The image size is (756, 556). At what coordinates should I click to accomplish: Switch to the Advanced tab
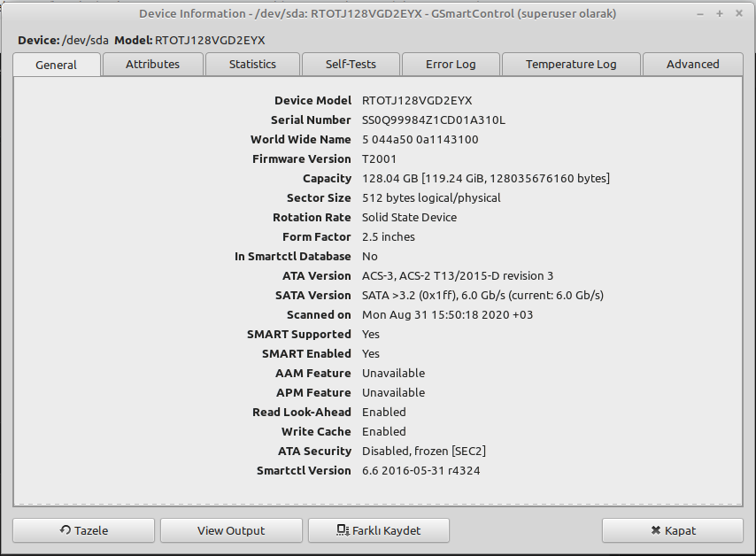pos(693,64)
